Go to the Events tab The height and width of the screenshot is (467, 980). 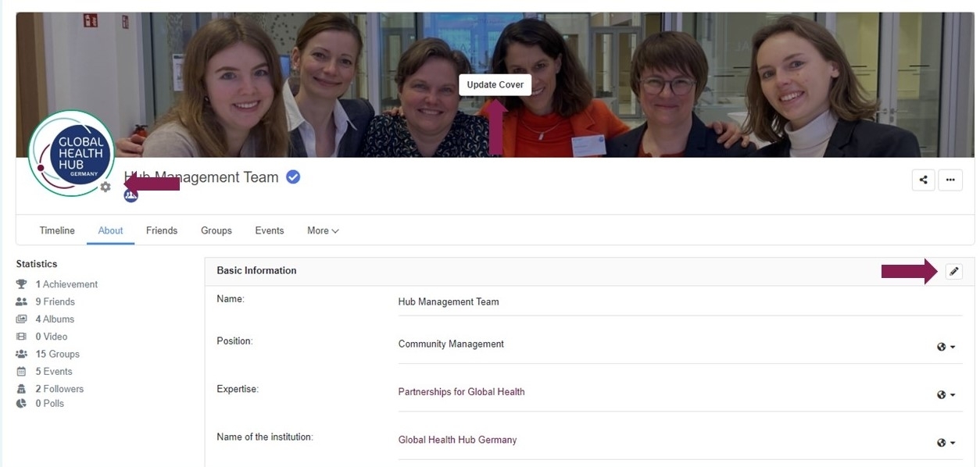(269, 230)
